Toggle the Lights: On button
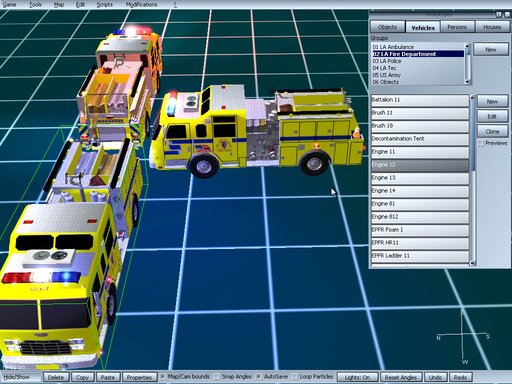The width and height of the screenshot is (512, 384). tap(357, 377)
